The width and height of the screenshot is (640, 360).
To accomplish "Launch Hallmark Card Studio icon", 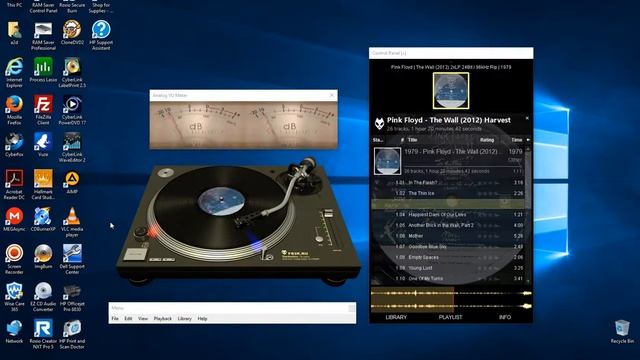I will coord(43,184).
